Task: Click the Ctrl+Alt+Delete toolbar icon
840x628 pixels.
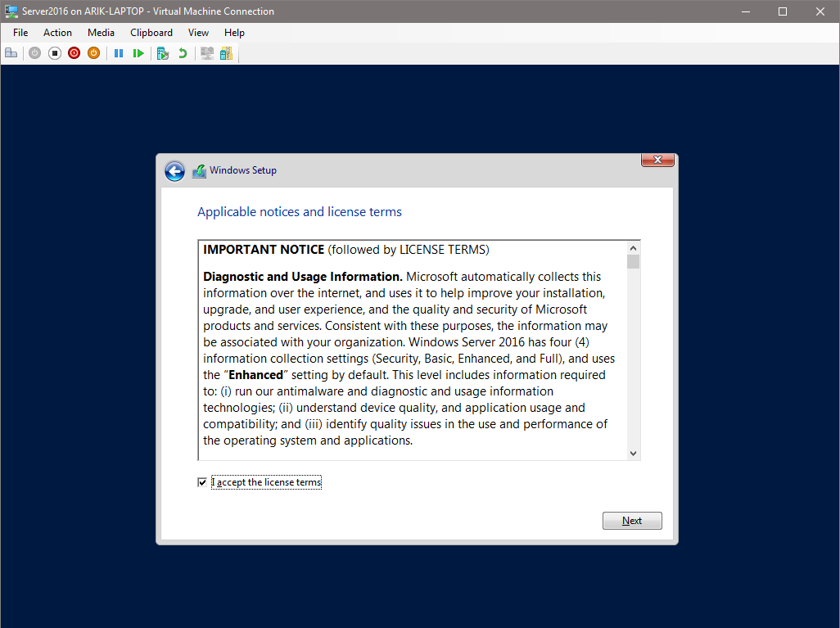Action: (x=11, y=53)
